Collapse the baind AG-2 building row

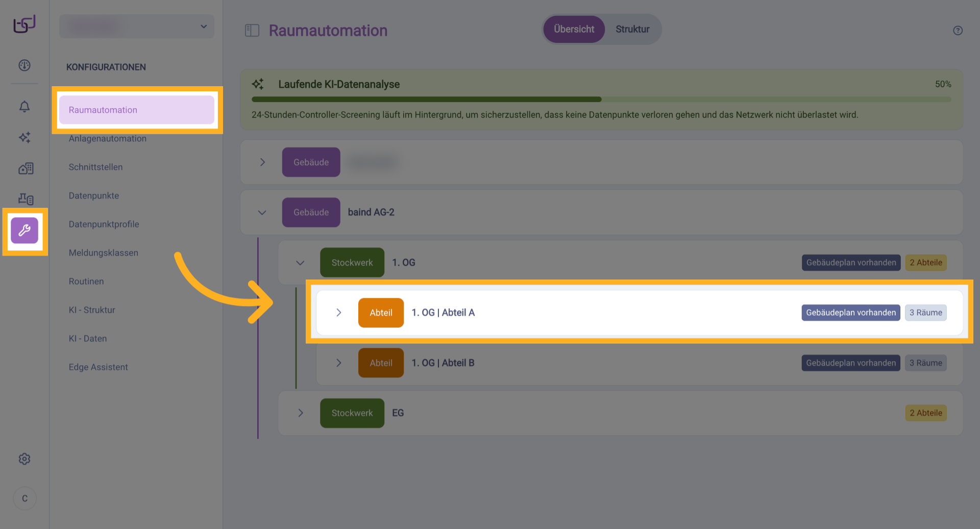[x=262, y=212]
